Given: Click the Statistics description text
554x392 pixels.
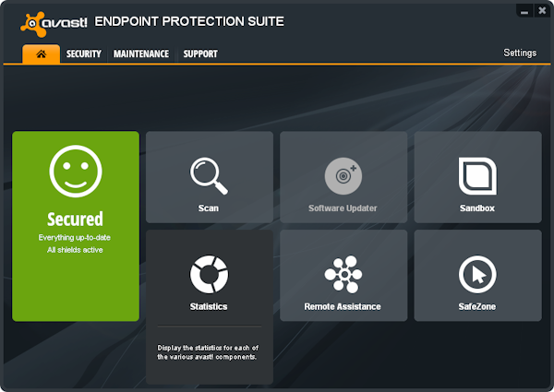Looking at the screenshot, I should point(209,351).
